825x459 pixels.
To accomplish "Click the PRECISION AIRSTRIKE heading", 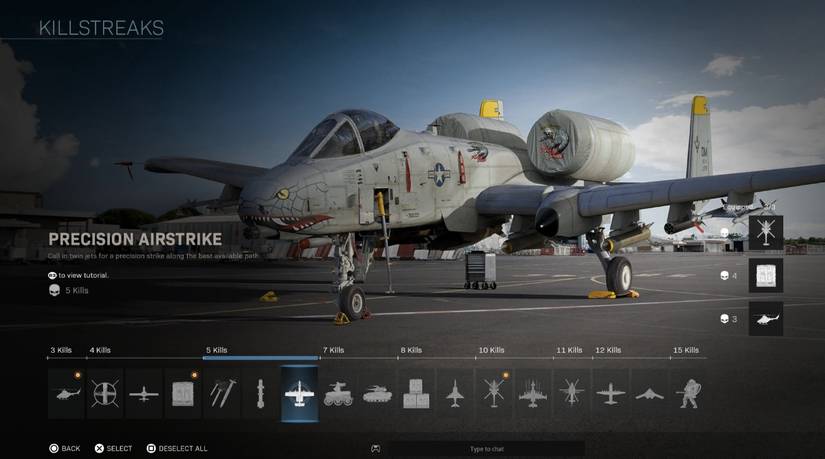I will click(x=135, y=239).
